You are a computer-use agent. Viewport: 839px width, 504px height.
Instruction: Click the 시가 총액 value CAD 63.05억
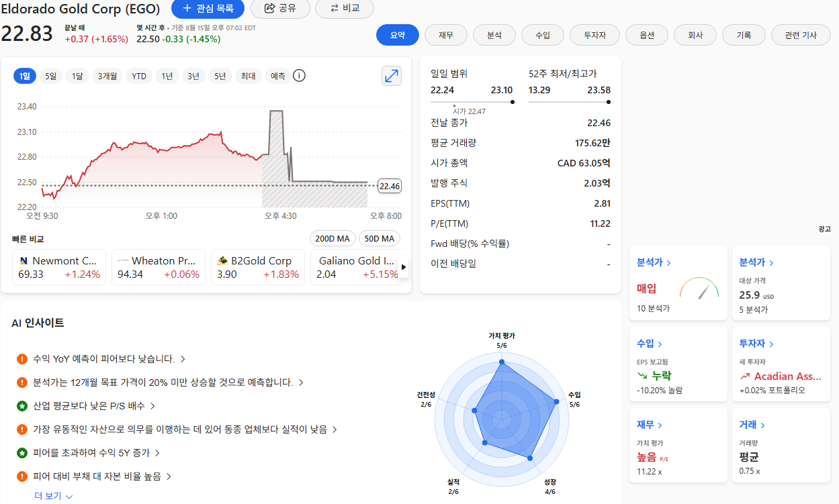pos(584,163)
